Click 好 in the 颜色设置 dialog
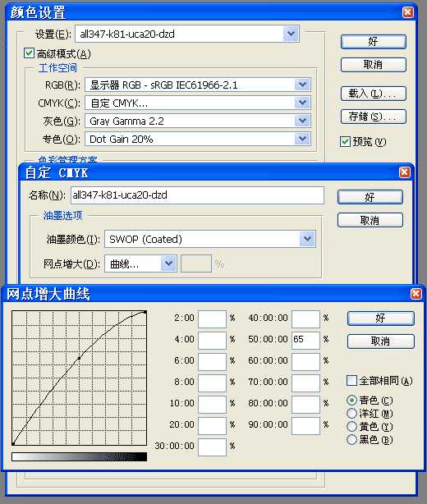The image size is (427, 504). (374, 42)
